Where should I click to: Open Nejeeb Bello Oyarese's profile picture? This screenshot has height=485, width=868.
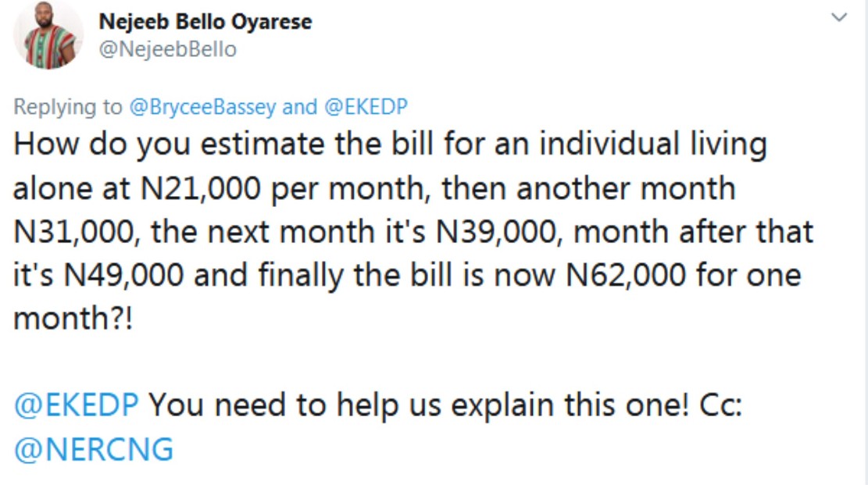[x=48, y=34]
